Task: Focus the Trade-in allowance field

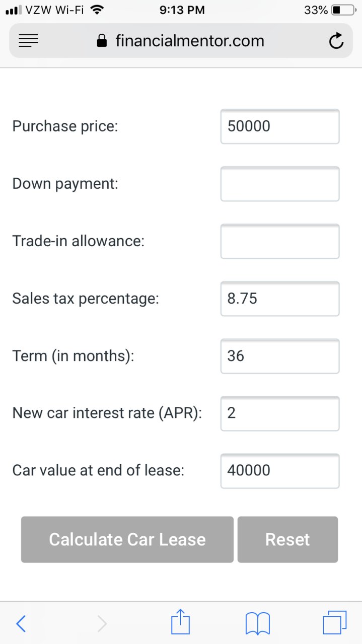Action: pyautogui.click(x=280, y=241)
